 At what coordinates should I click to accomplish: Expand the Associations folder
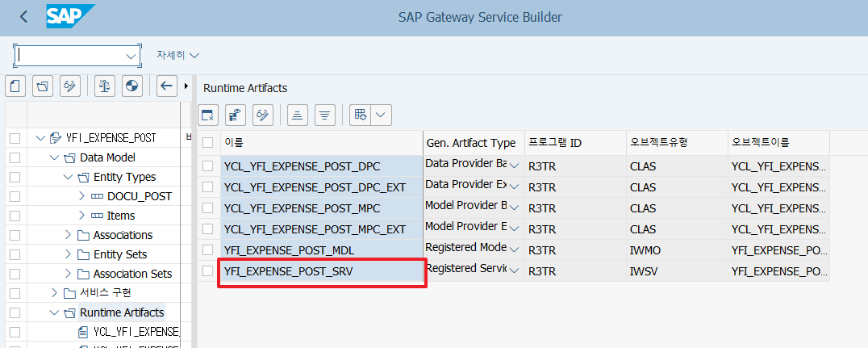[68, 236]
